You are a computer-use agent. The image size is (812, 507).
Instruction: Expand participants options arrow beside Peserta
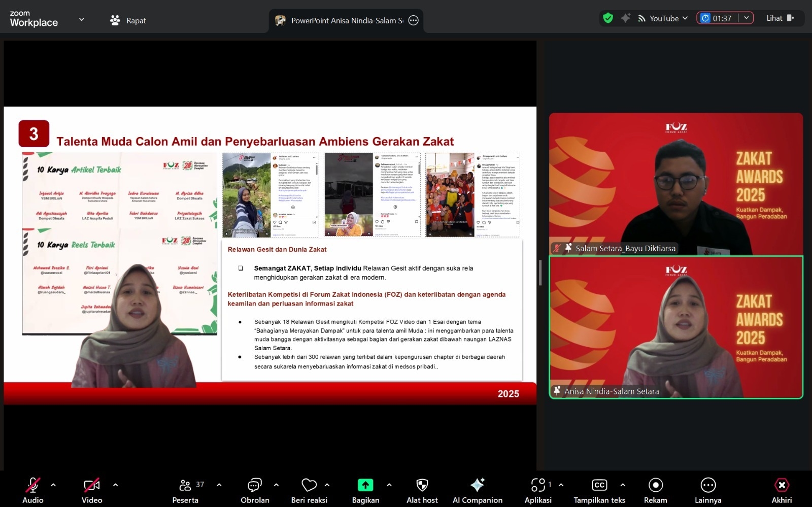pyautogui.click(x=219, y=485)
